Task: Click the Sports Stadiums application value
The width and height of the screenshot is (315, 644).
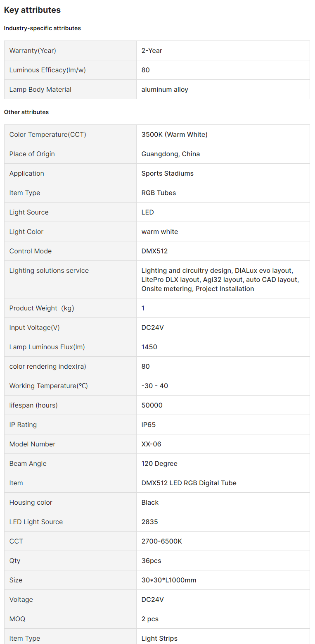Action: (167, 173)
